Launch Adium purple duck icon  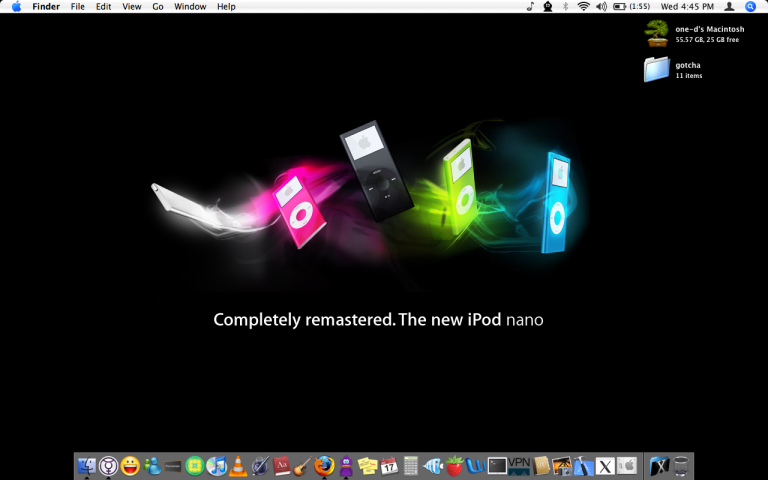[x=346, y=466]
